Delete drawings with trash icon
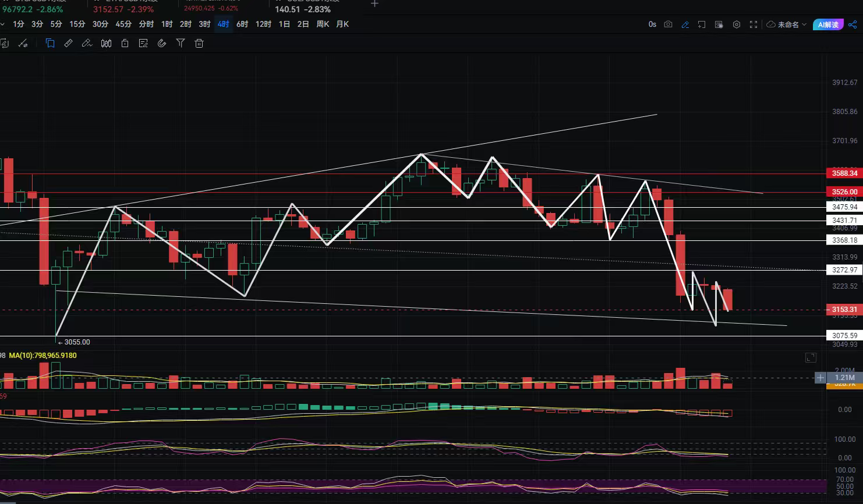The height and width of the screenshot is (504, 863). [199, 43]
